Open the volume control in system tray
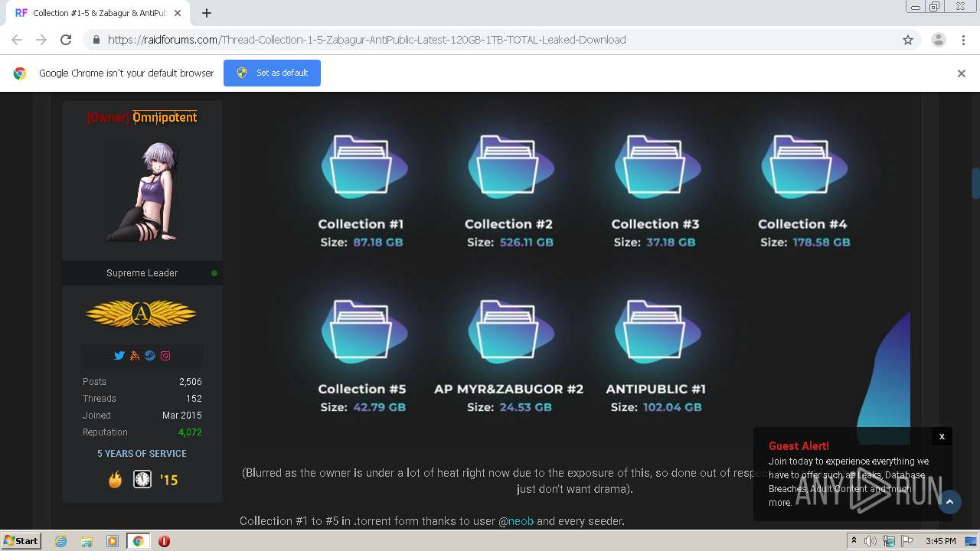 tap(871, 541)
